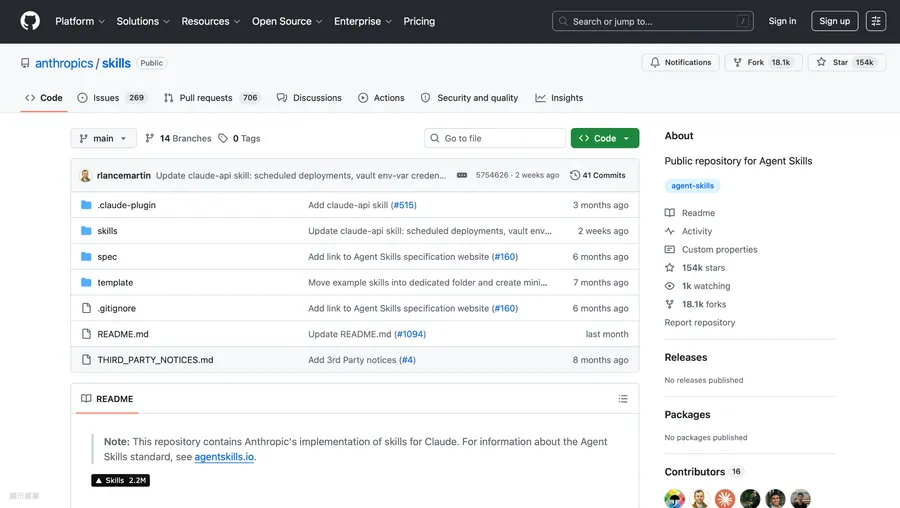Click the Pricing link
This screenshot has width=900, height=508.
coord(419,21)
